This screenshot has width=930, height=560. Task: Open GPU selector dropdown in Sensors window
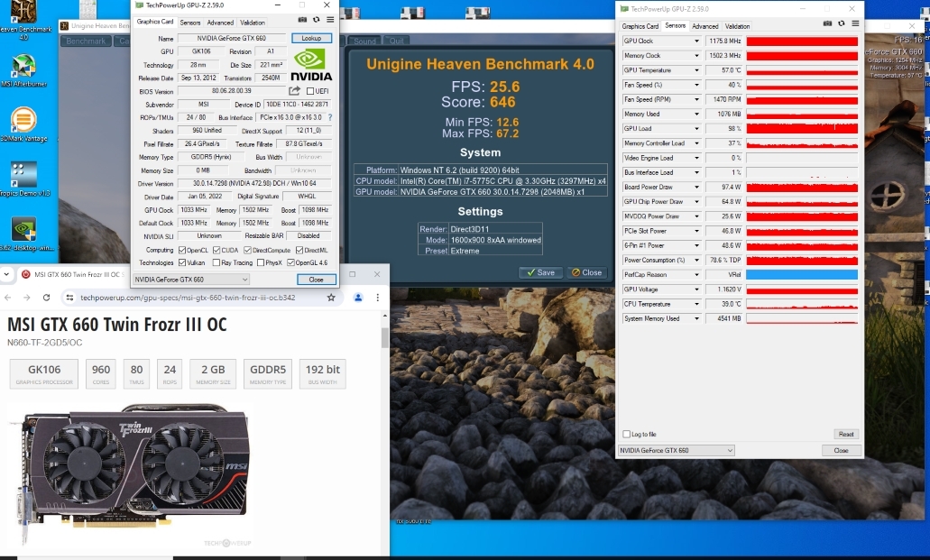point(677,450)
